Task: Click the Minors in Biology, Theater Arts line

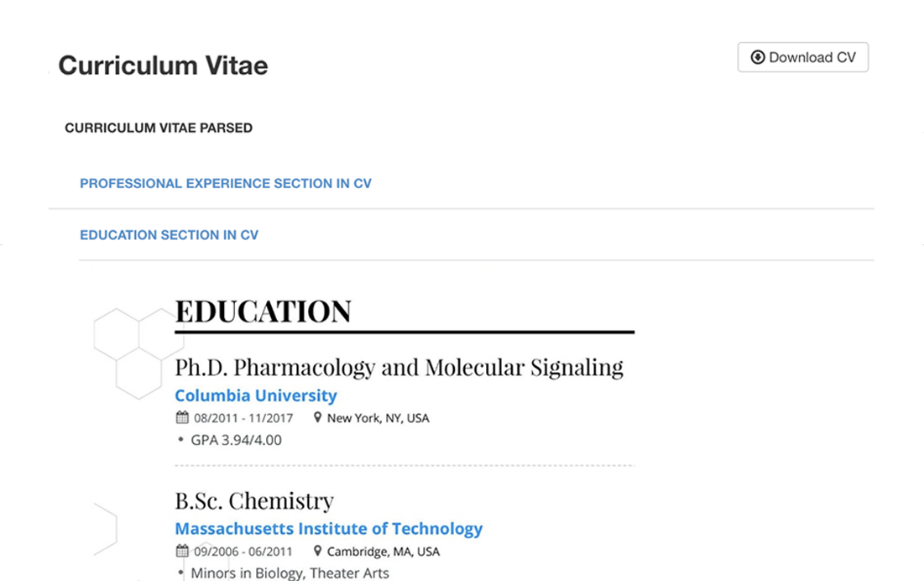Action: pyautogui.click(x=290, y=573)
